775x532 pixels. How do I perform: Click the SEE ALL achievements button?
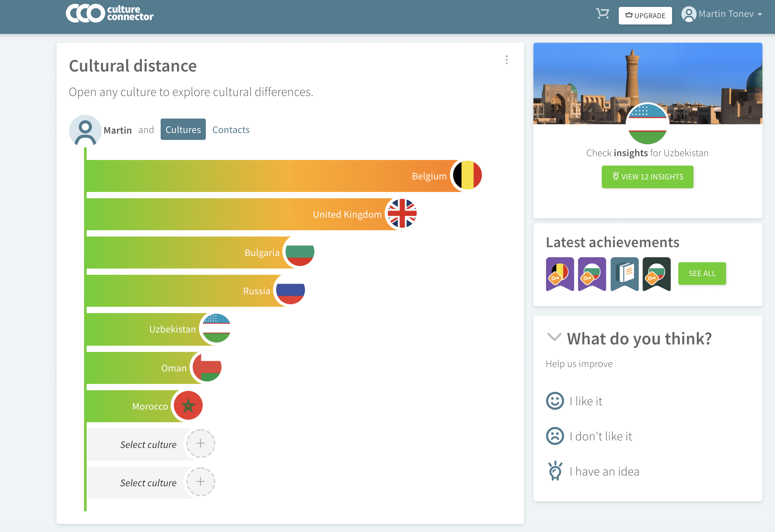coord(702,273)
